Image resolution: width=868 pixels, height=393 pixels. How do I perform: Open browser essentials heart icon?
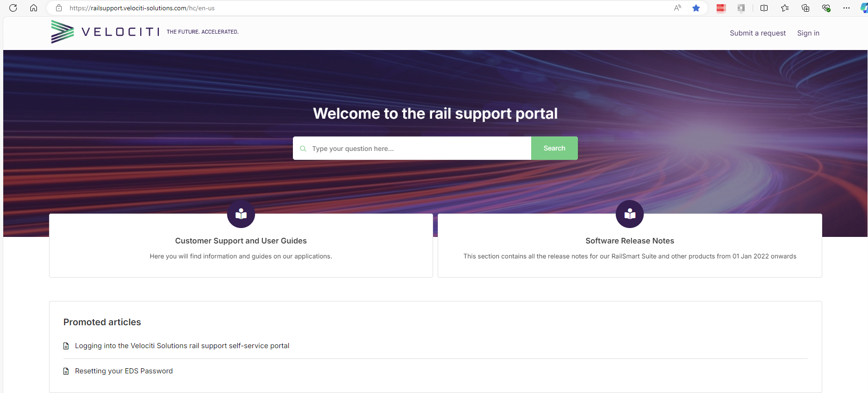tap(826, 8)
